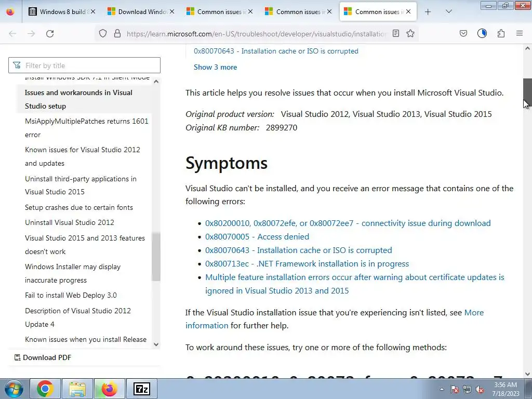Open a new tab with plus button
The image size is (532, 399).
[x=428, y=12]
